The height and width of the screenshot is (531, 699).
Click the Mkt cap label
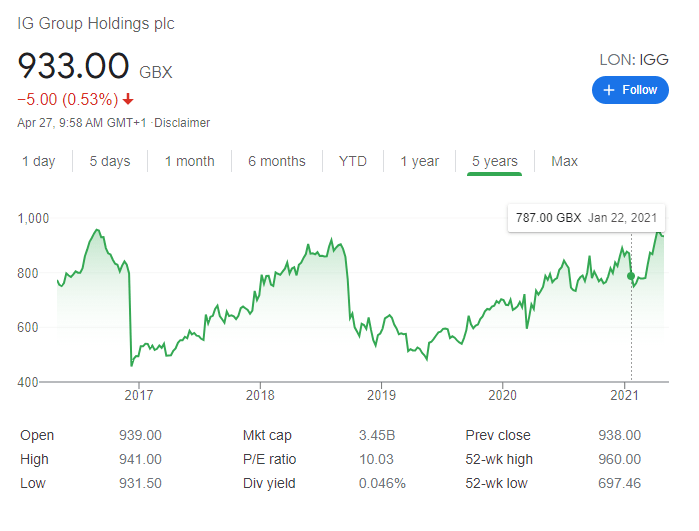point(267,435)
